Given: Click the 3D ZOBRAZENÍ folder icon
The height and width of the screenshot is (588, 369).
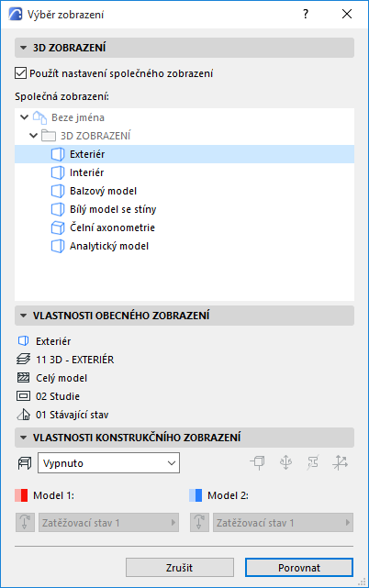Looking at the screenshot, I should [x=49, y=136].
